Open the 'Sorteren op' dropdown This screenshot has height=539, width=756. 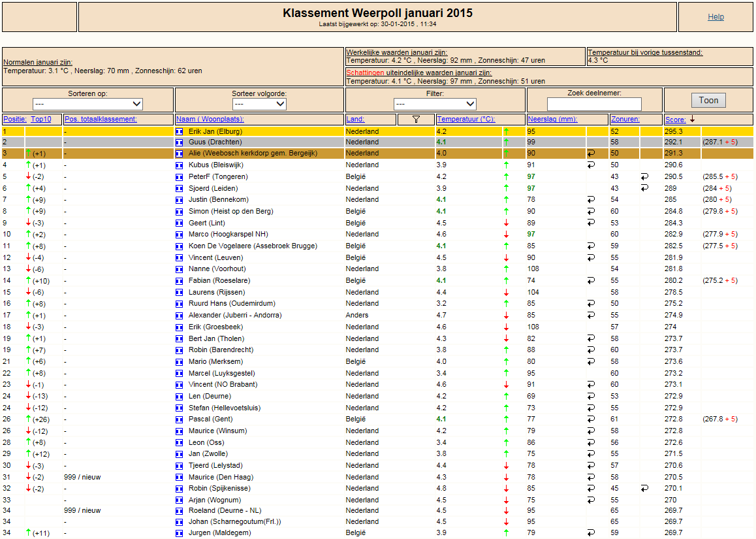(x=87, y=104)
